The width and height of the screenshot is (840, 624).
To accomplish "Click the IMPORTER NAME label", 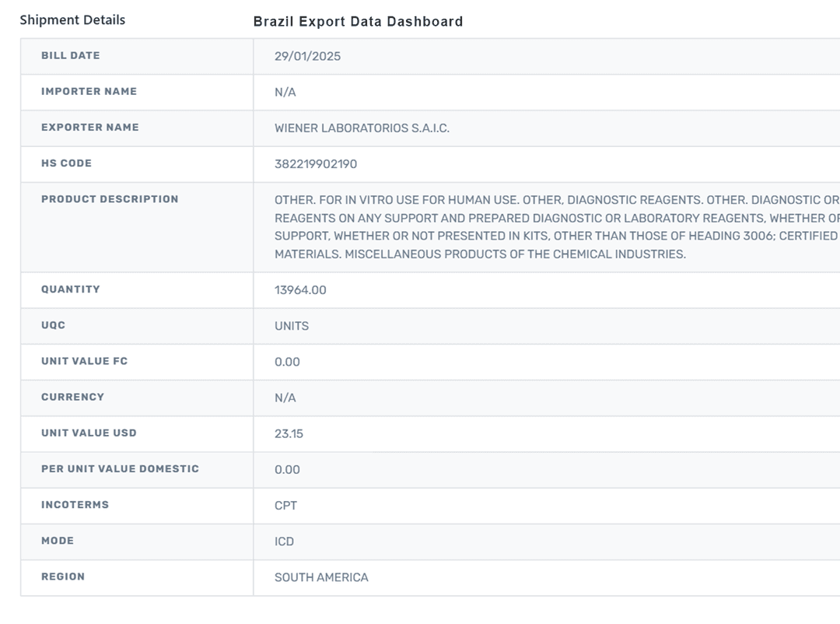I will coord(89,92).
